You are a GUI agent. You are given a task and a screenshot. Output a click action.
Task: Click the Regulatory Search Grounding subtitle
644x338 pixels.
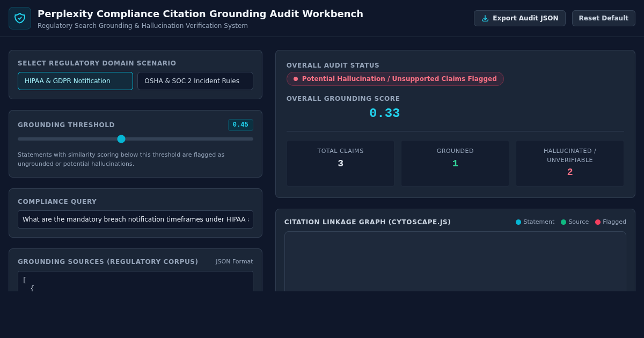click(143, 26)
